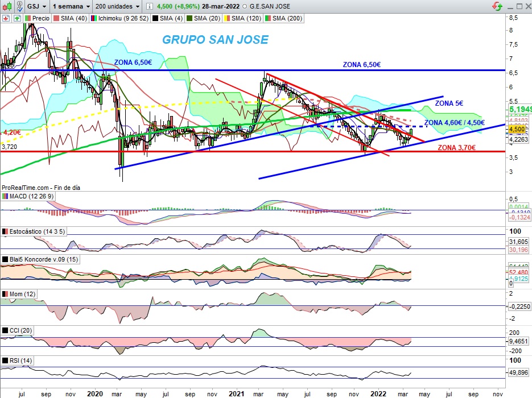The height and width of the screenshot is (398, 532).
Task: Click the 49,896 RSI value label
Action: (x=519, y=372)
